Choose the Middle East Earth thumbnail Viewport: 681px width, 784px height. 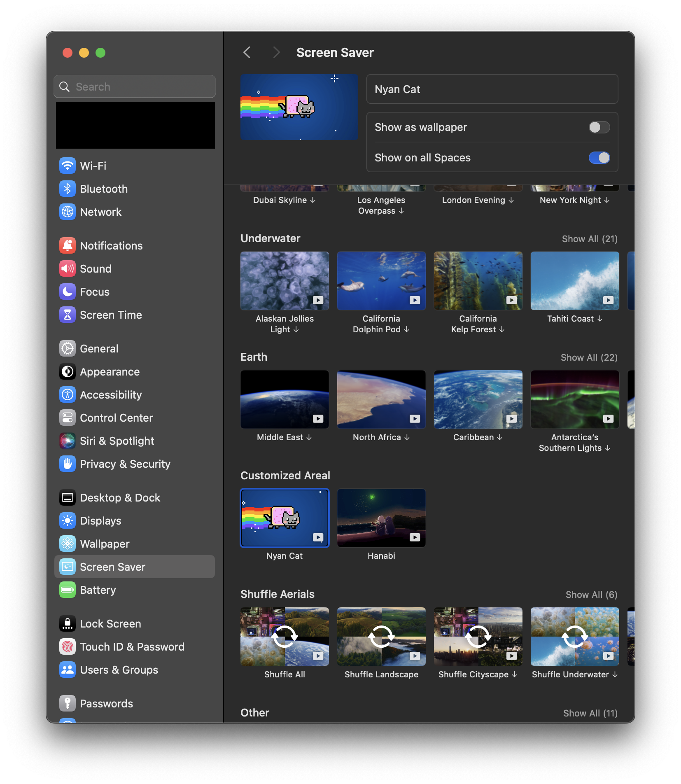[x=285, y=399]
